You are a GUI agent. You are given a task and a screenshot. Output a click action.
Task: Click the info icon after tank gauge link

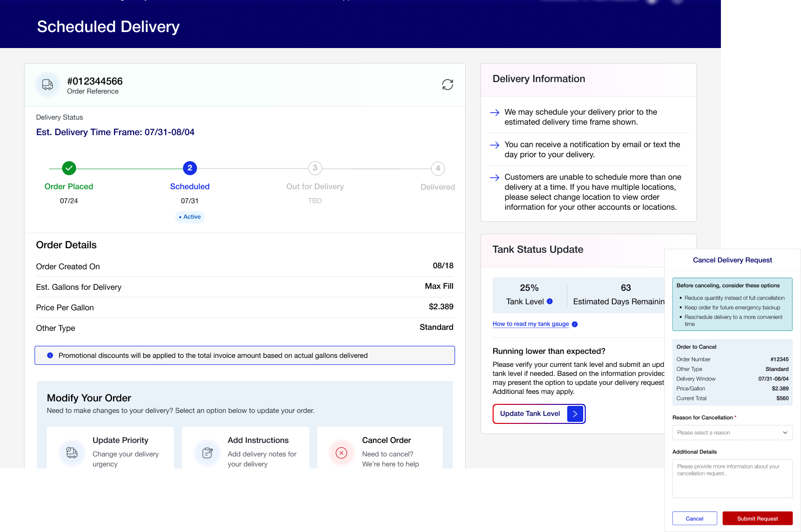575,324
